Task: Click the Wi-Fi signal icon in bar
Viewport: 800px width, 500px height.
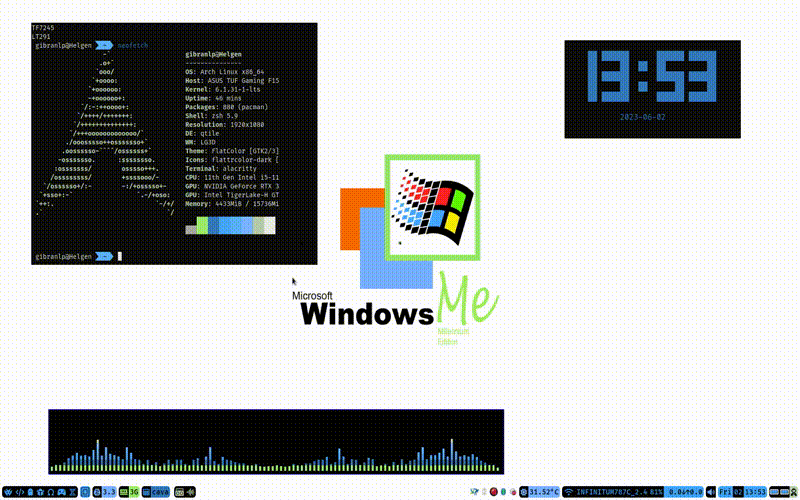Action: pyautogui.click(x=568, y=492)
